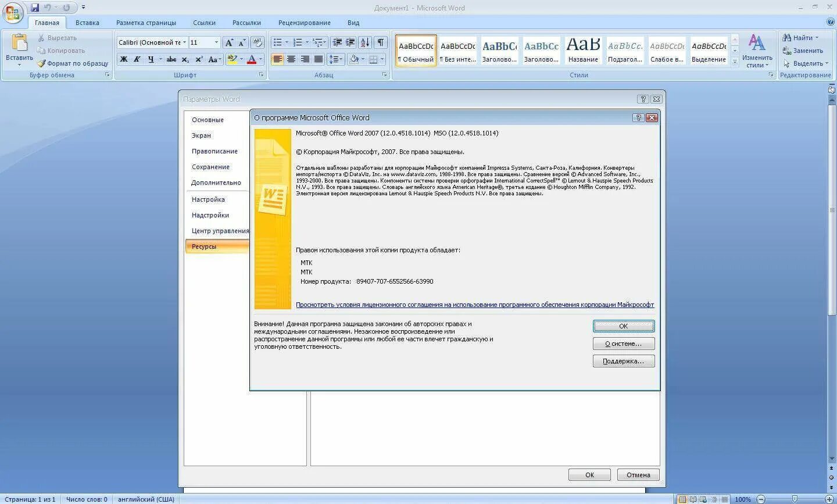
Task: Open the license agreement terms link
Action: click(475, 305)
